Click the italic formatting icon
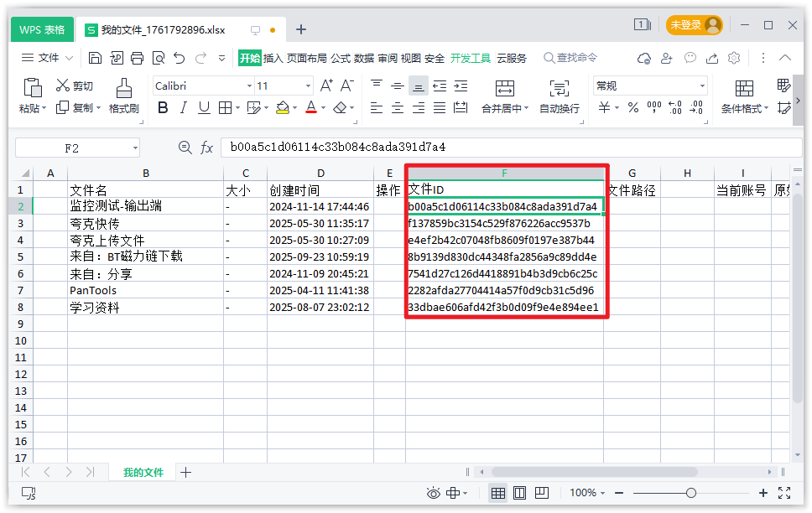 coord(183,108)
